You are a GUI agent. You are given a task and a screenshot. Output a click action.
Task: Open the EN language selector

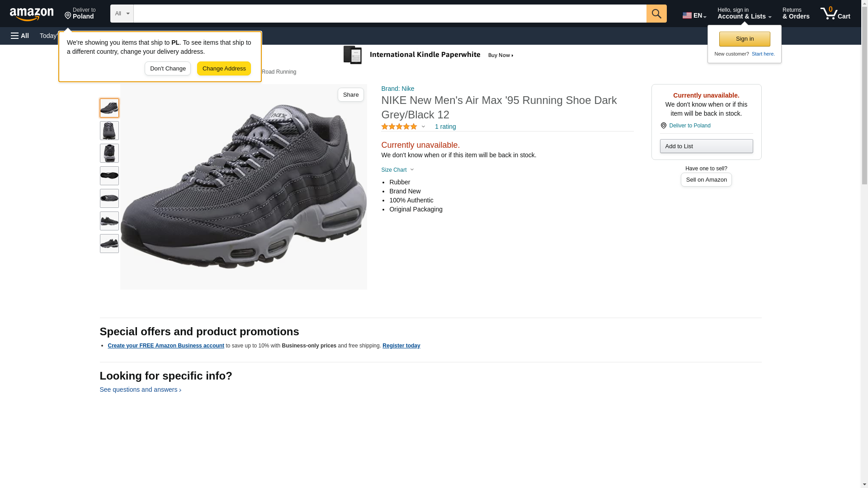pos(694,15)
